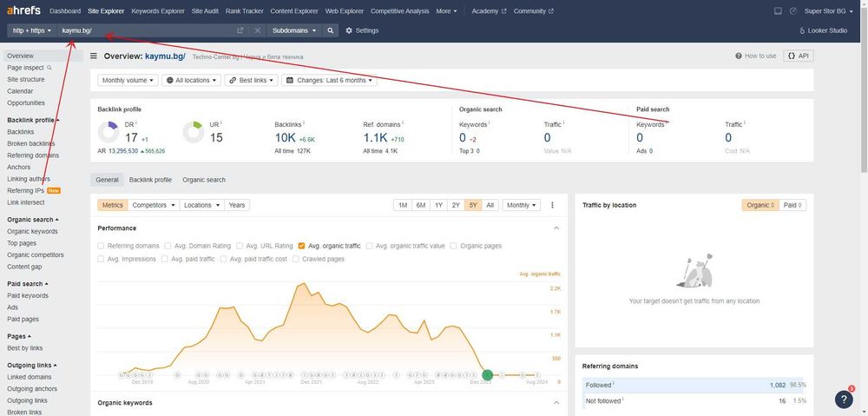Click the hamburger menu icon beside Overview
Image resolution: width=868 pixels, height=416 pixels.
click(x=94, y=56)
